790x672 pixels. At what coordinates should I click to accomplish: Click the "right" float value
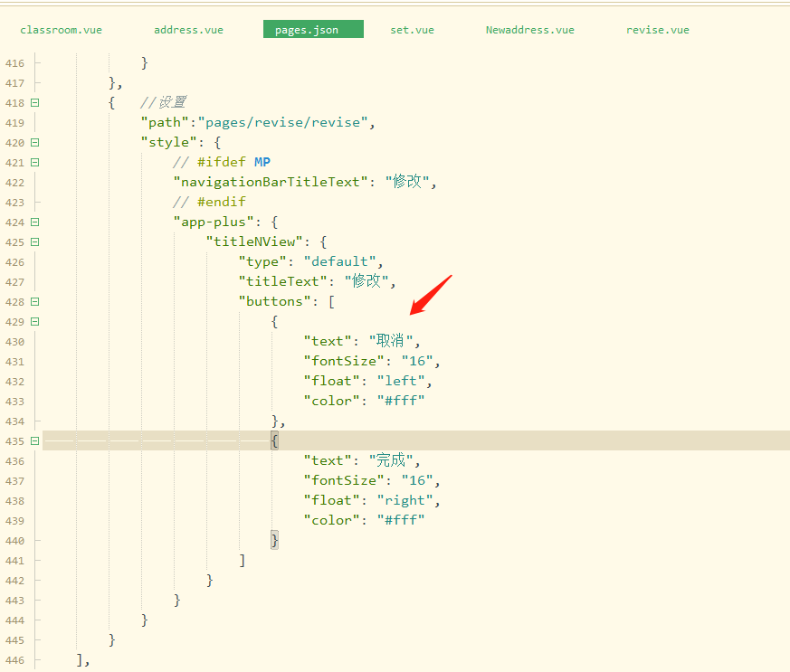(405, 500)
